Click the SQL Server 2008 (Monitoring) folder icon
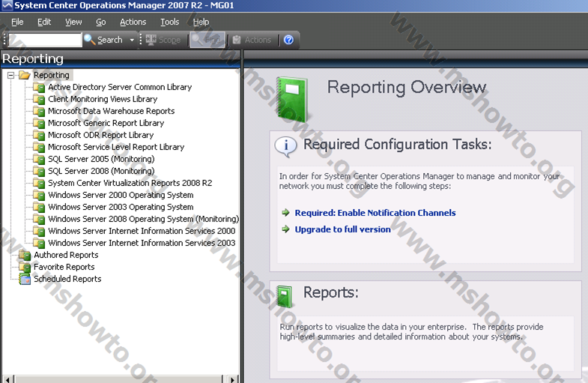This screenshot has height=383, width=588. click(39, 172)
